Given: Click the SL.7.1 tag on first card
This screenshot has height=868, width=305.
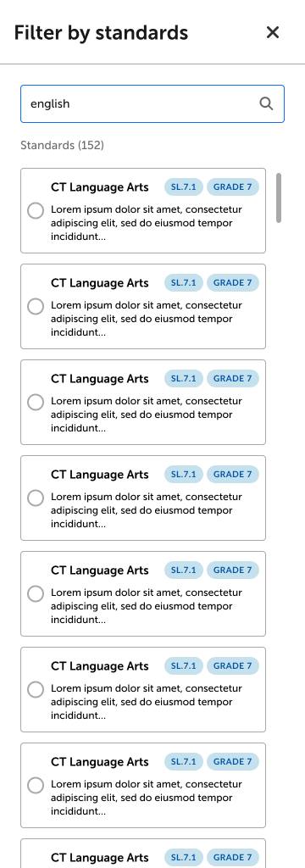Looking at the screenshot, I should (184, 187).
